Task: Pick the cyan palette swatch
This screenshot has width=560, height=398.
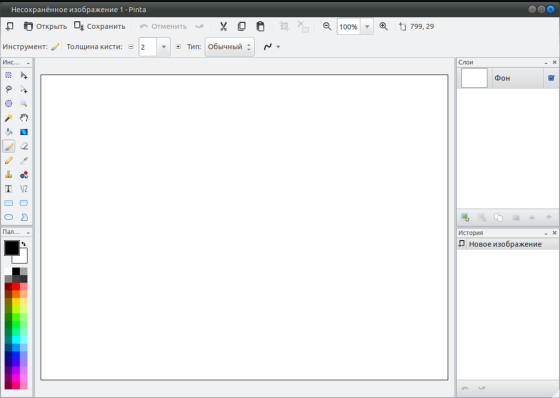Action: point(16,339)
